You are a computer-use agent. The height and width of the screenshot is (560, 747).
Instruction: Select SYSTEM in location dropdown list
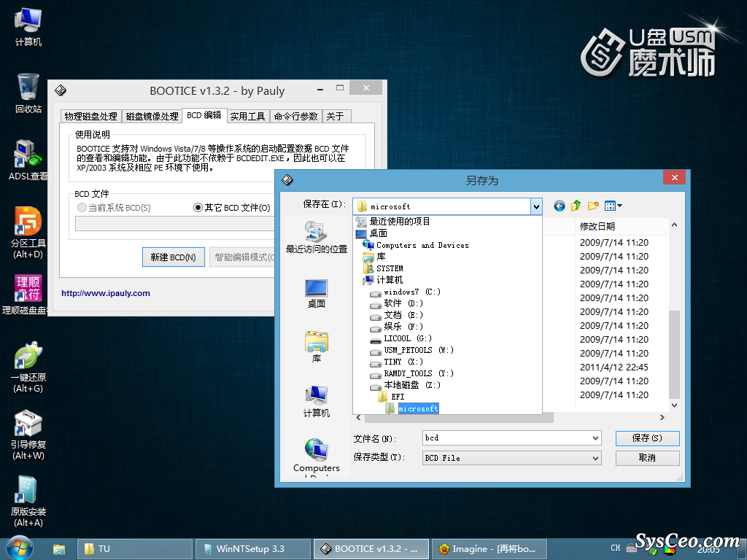point(383,268)
